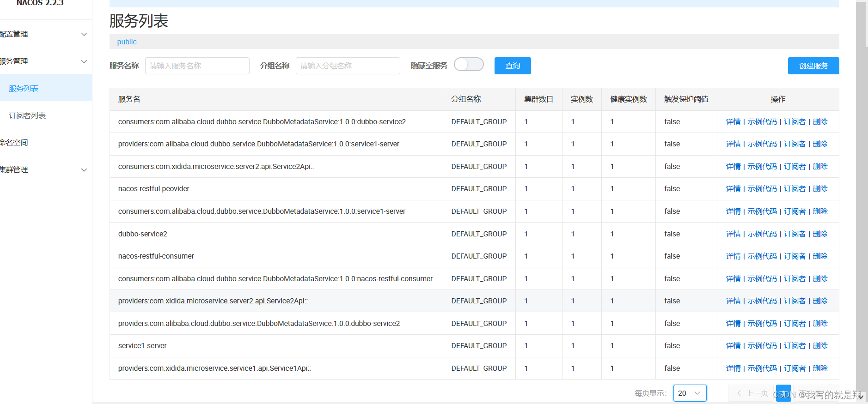Toggle the 隐藏空服务 switch
This screenshot has width=868, height=404.
click(469, 65)
